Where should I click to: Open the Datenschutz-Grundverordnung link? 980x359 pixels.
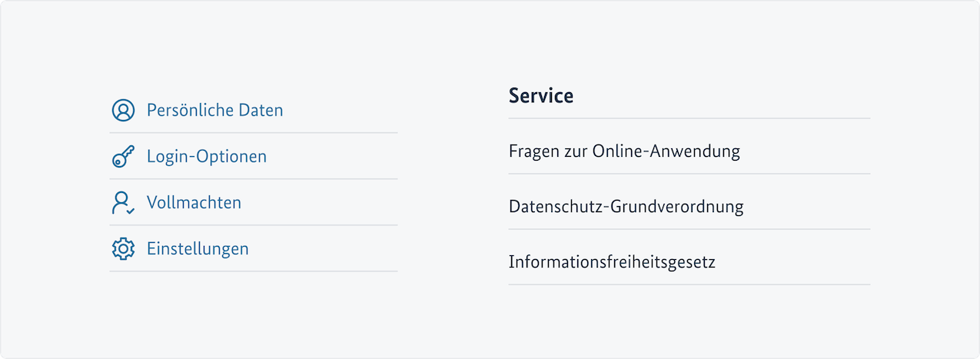point(626,207)
